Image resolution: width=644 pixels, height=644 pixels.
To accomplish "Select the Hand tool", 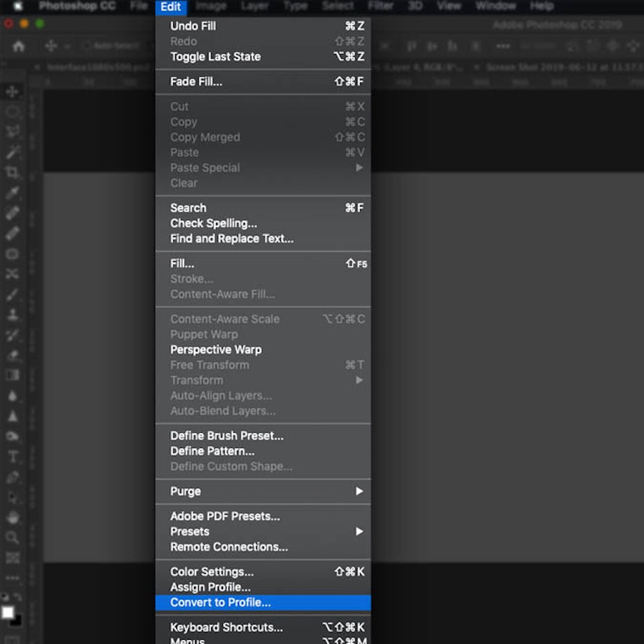I will pos(12,517).
